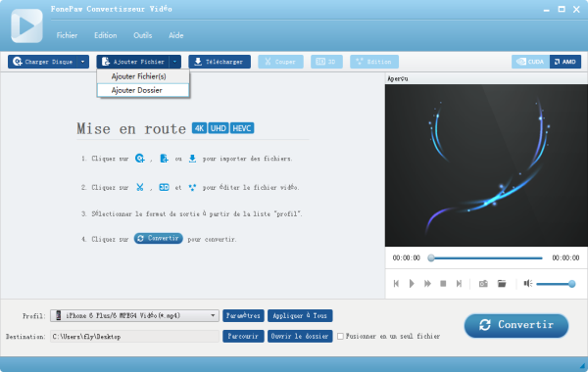Open the Edition menu
Screen dimensions: 588x372
coord(106,35)
